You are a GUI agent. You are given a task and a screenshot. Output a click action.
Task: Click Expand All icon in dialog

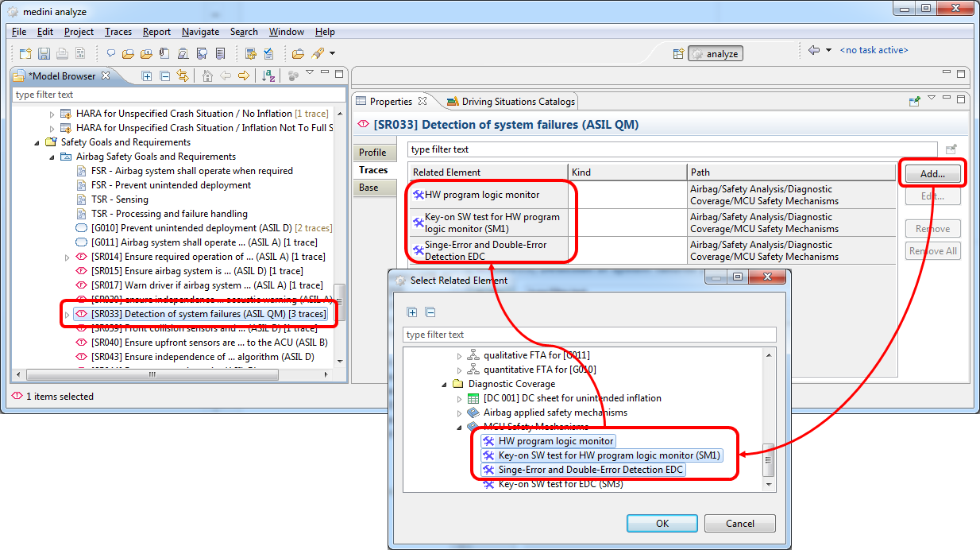point(412,312)
